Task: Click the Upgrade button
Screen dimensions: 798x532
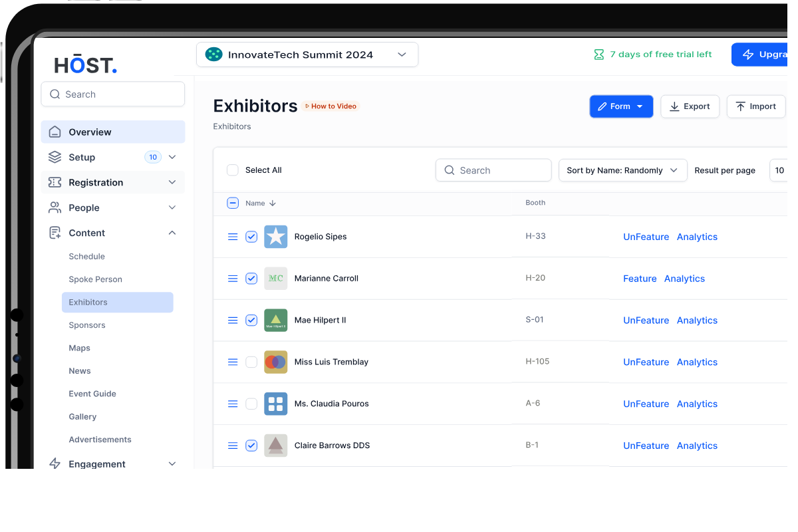Action: coord(760,55)
